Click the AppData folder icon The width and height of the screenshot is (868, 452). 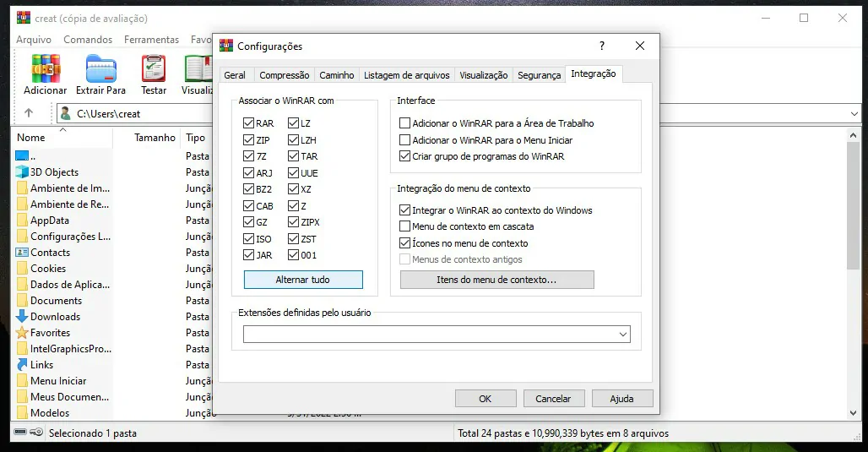point(22,220)
